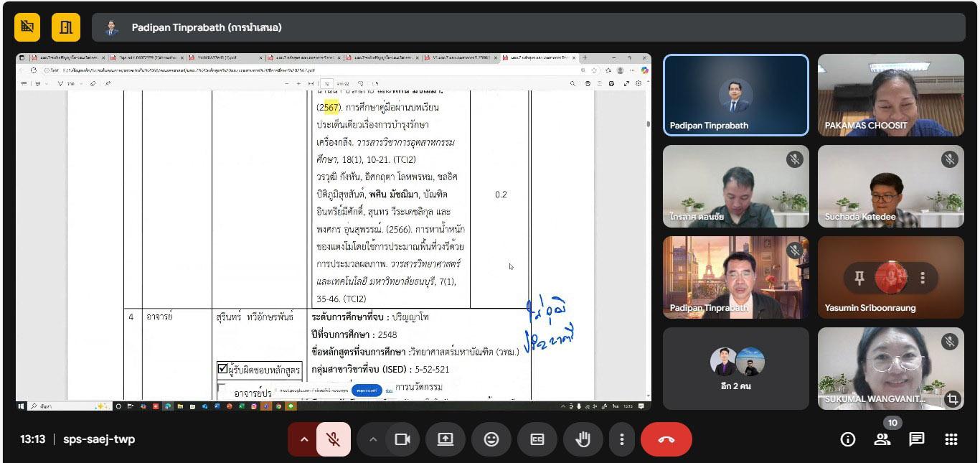Search within the PDF using magnifier icon

click(x=573, y=83)
